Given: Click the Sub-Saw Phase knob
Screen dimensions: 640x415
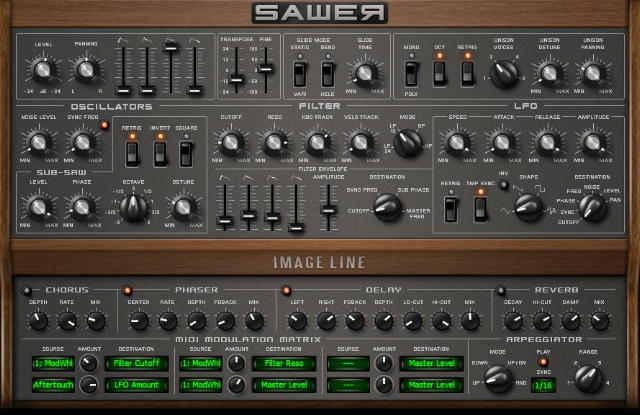Looking at the screenshot, I should 82,207.
